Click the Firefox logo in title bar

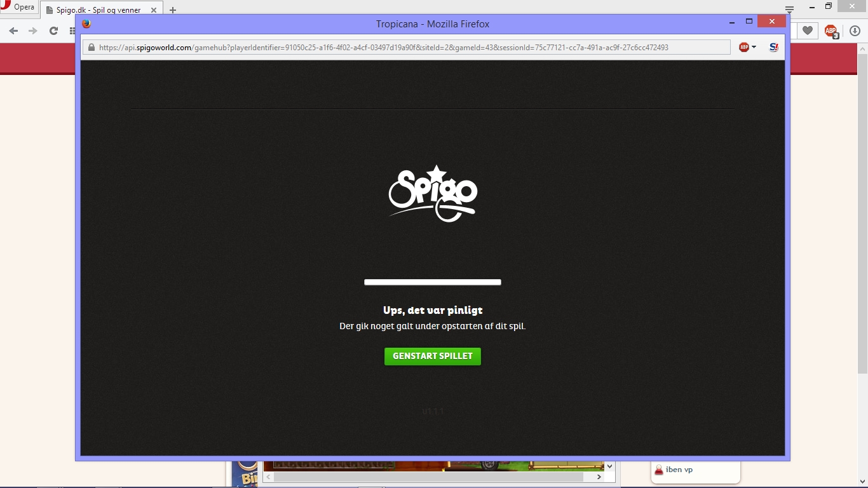pos(86,24)
